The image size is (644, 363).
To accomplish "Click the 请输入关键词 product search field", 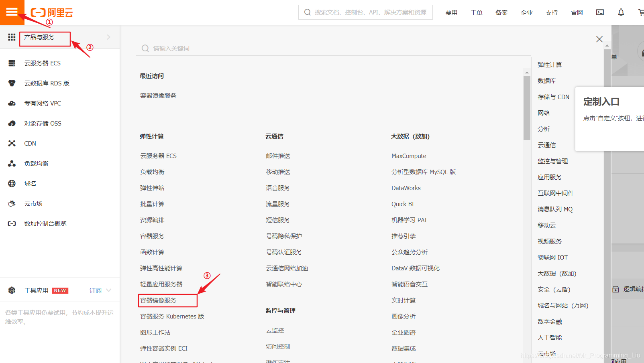I will [x=333, y=49].
